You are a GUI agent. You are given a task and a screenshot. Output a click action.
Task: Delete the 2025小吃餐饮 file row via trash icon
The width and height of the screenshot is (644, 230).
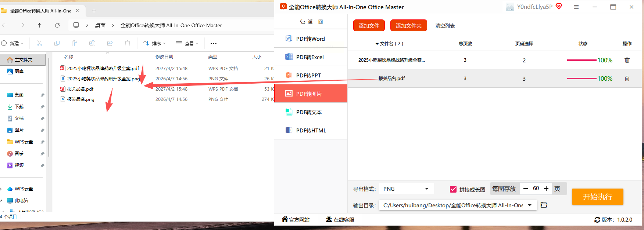coord(627,60)
